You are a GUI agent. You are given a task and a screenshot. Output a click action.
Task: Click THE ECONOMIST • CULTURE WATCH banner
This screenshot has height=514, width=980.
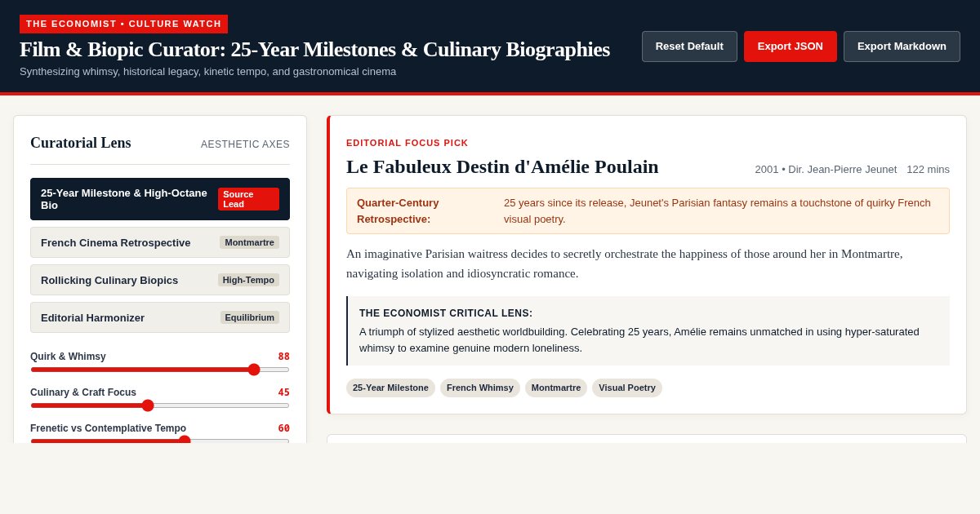(123, 24)
